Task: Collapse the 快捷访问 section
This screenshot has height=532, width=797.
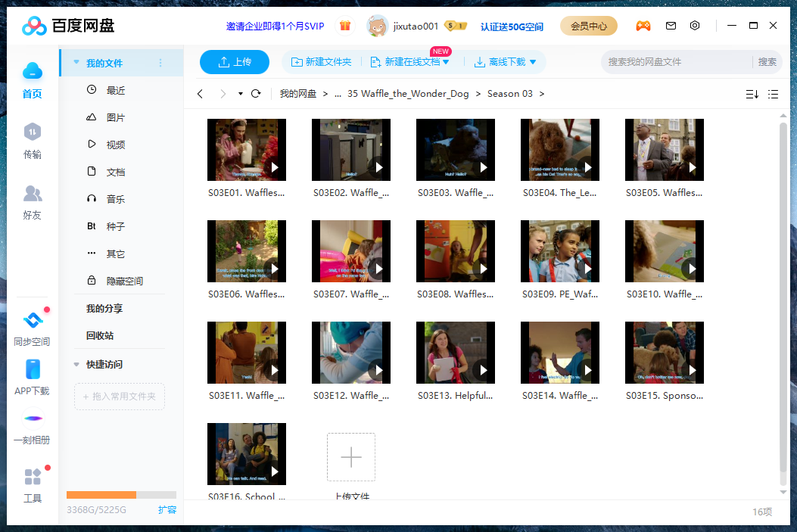Action: pyautogui.click(x=76, y=364)
